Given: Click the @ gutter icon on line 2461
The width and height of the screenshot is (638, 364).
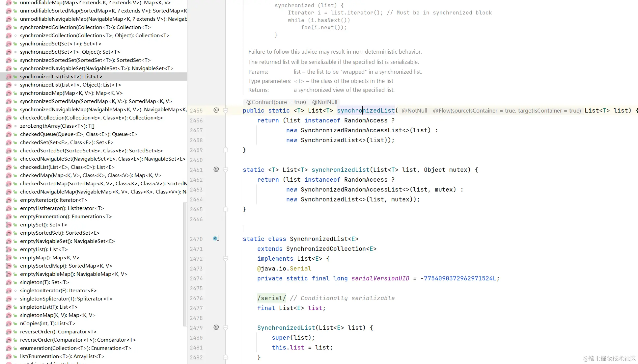Looking at the screenshot, I should 216,169.
